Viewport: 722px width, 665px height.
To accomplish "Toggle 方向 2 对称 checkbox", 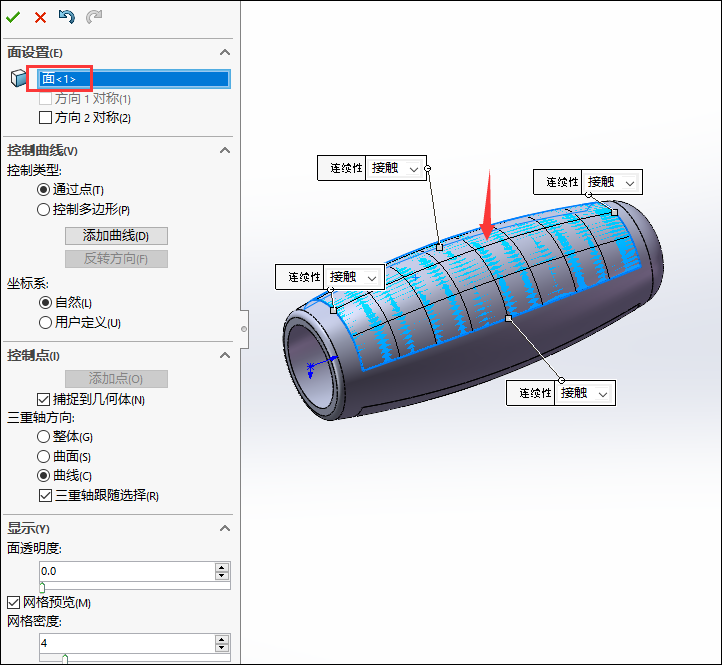I will pos(45,118).
